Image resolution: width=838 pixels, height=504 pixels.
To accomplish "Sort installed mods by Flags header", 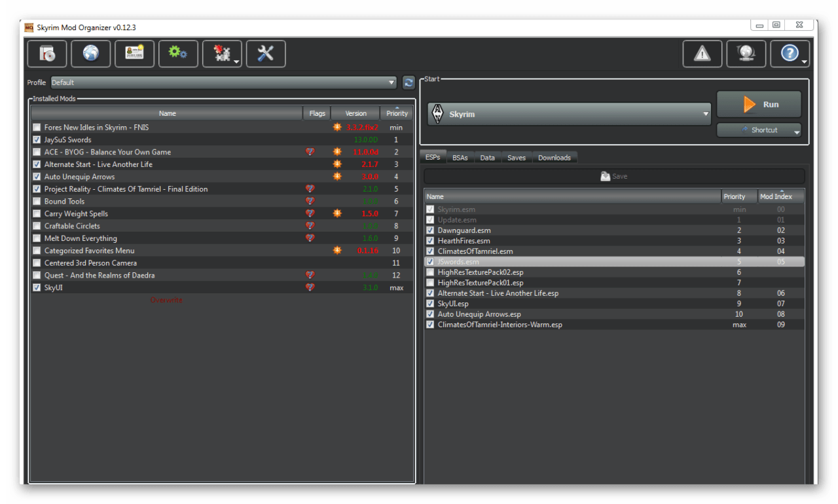I will 317,113.
